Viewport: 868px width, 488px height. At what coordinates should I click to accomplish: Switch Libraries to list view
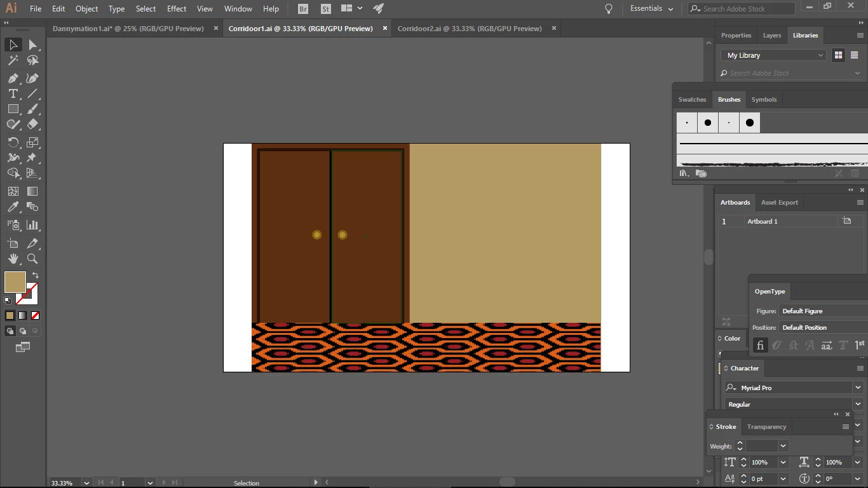coord(855,55)
